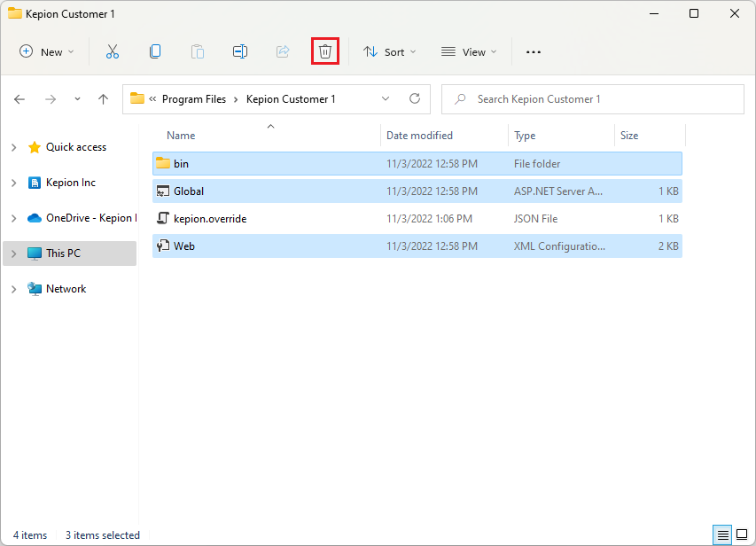
Task: Open the Sort options dropdown
Action: [x=390, y=51]
